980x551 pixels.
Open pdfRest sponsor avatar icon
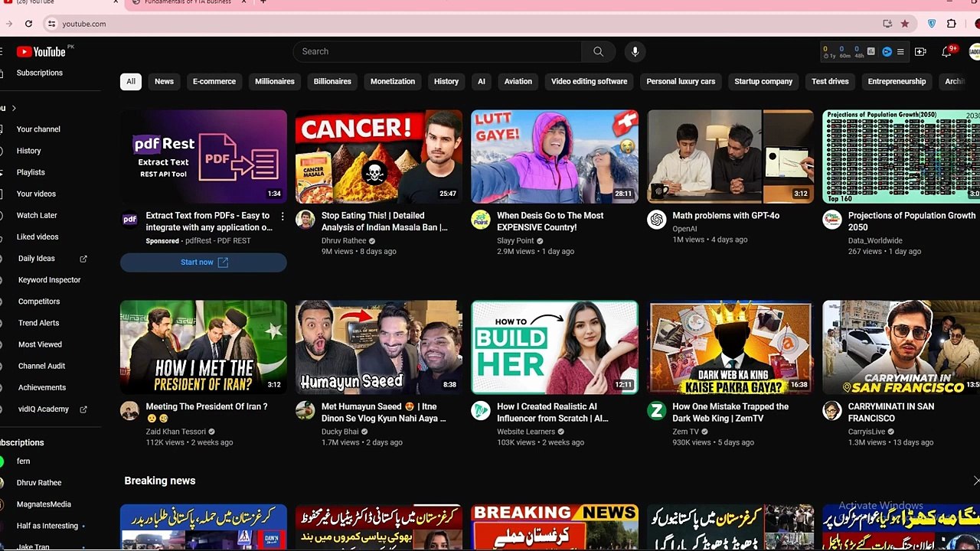(x=130, y=220)
